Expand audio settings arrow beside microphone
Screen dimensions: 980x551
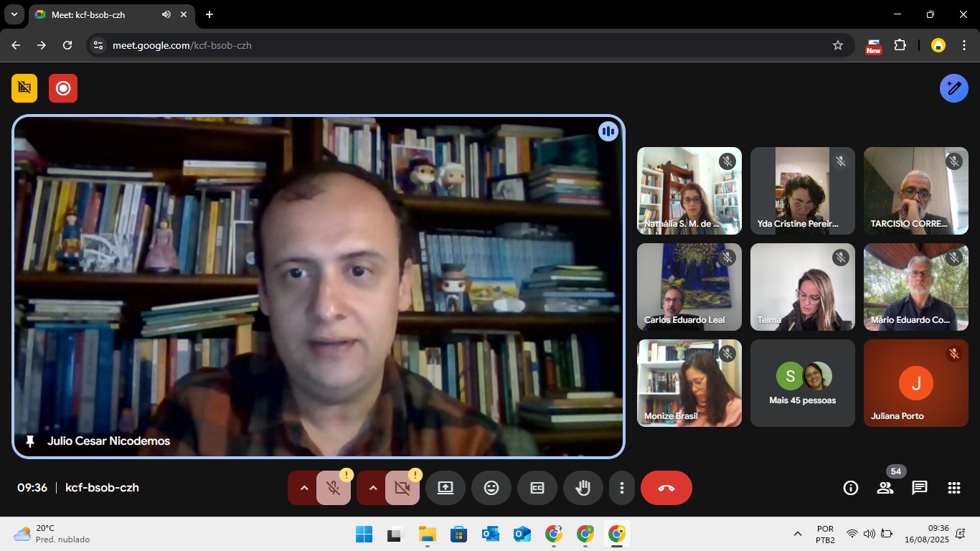coord(303,488)
